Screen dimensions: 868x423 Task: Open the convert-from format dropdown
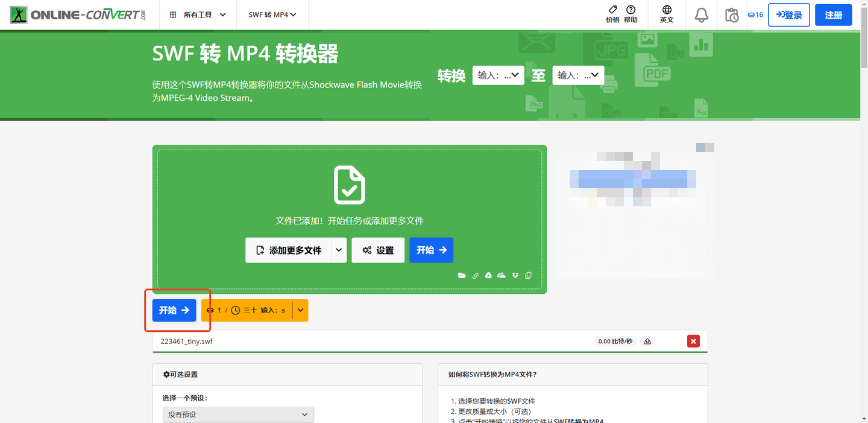pyautogui.click(x=498, y=75)
